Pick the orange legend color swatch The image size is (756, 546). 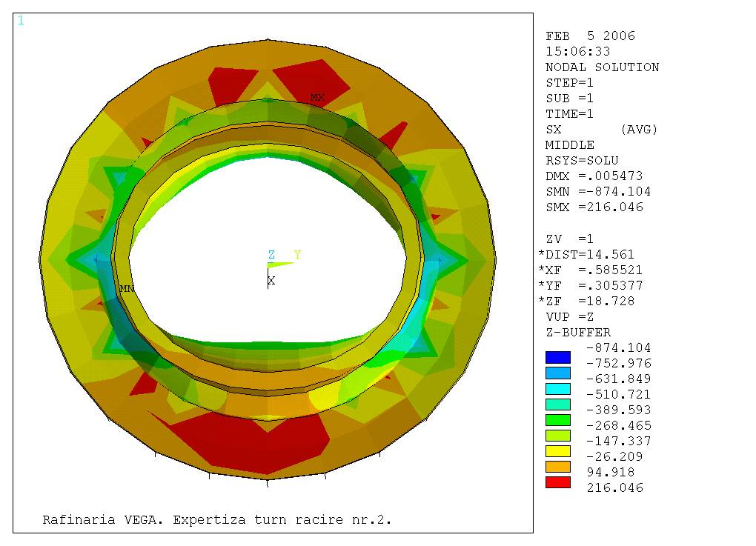558,466
